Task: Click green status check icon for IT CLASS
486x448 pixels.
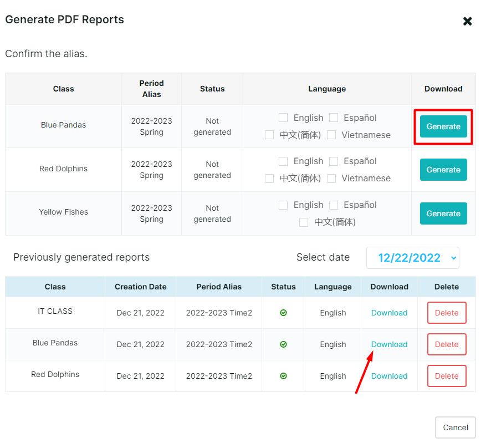Action: click(x=283, y=313)
